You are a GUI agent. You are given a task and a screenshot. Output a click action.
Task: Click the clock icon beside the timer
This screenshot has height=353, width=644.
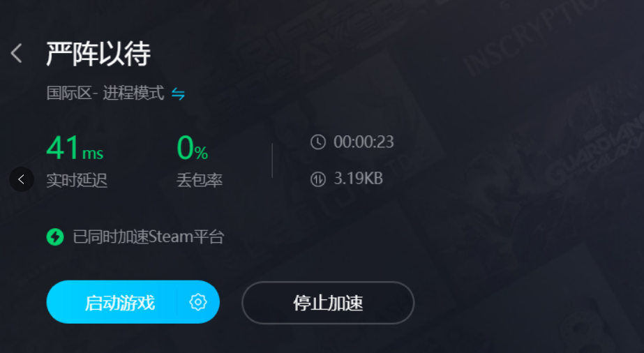(x=318, y=142)
